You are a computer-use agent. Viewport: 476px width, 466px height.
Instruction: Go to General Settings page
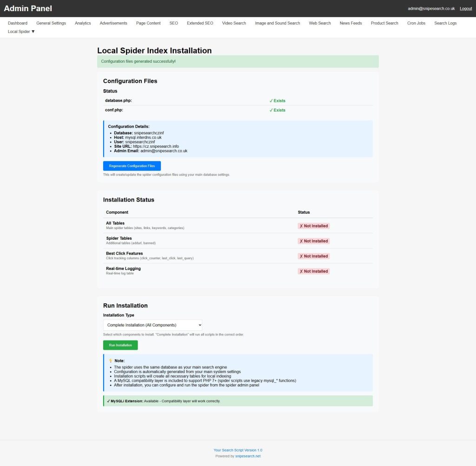click(x=51, y=23)
